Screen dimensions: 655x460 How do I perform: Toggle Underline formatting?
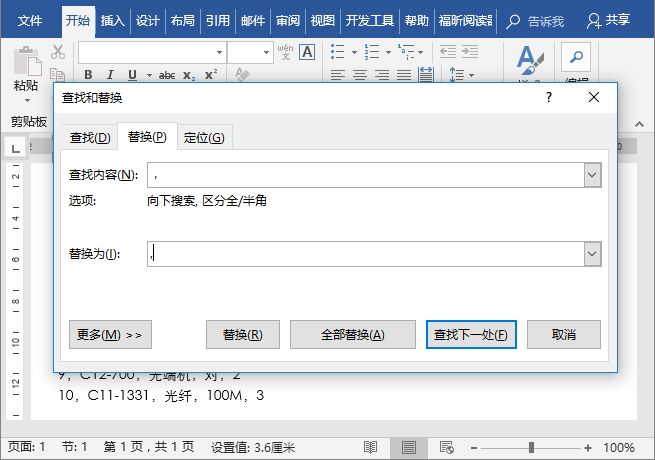(132, 75)
